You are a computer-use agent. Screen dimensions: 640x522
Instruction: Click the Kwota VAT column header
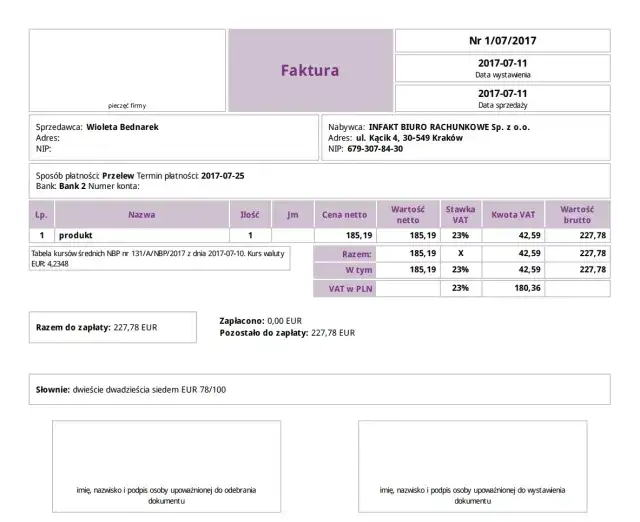click(x=513, y=215)
